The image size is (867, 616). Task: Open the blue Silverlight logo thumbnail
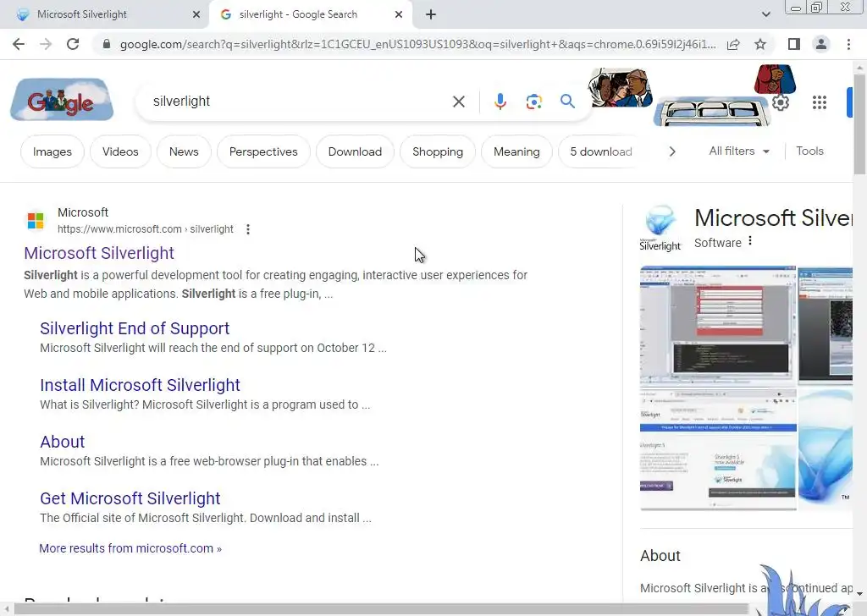click(x=826, y=449)
